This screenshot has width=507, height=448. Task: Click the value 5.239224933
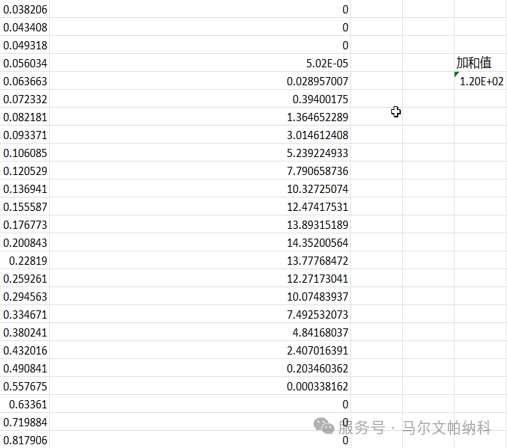pyautogui.click(x=317, y=153)
